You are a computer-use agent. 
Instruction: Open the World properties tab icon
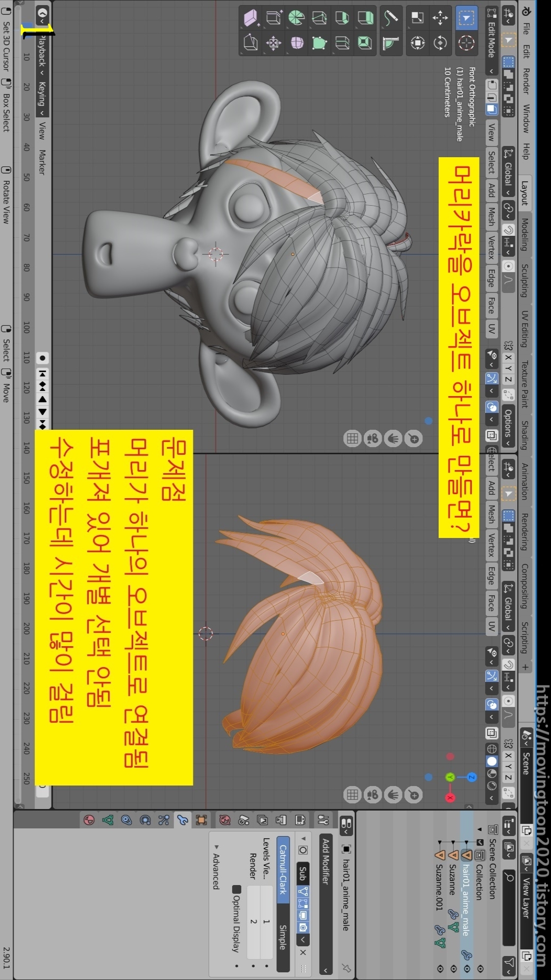[x=225, y=820]
